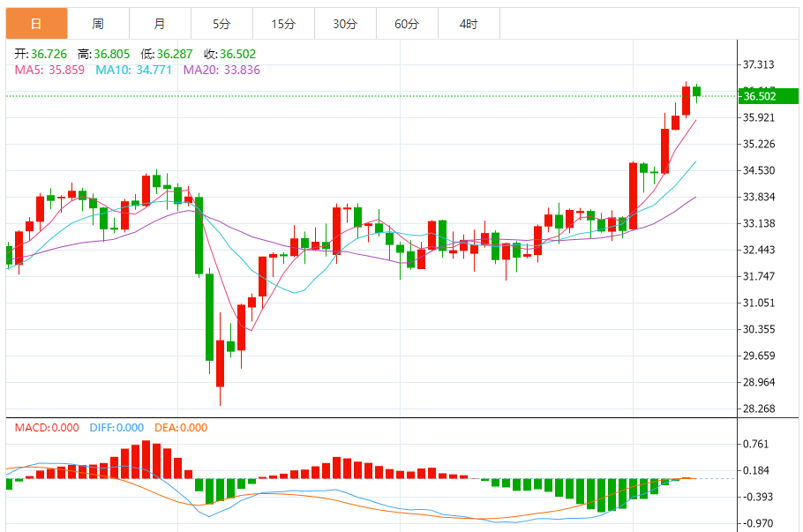Click the 33.138 price axis label
803x532 pixels.
tap(759, 224)
